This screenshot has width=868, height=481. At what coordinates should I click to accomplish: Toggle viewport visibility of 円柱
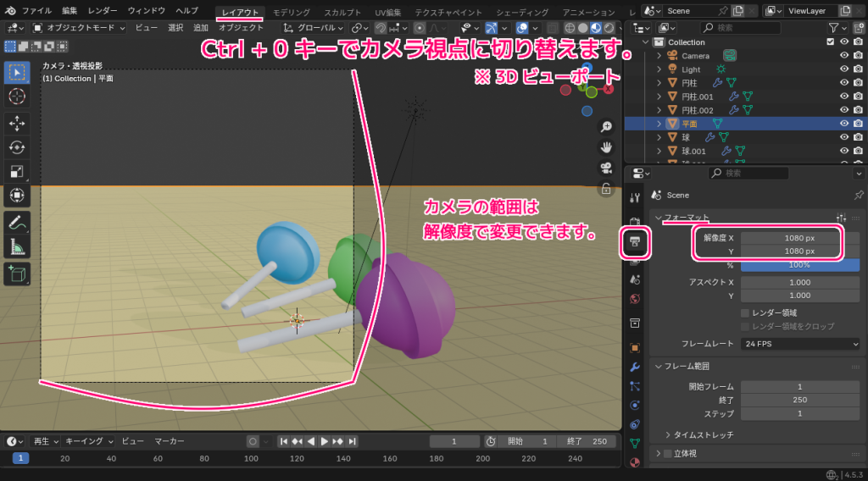pyautogui.click(x=844, y=83)
